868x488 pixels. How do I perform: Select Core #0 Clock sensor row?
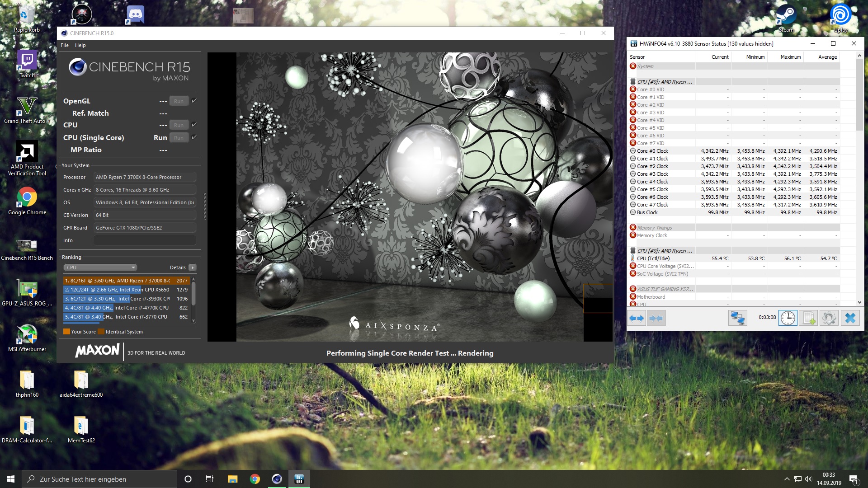click(734, 151)
